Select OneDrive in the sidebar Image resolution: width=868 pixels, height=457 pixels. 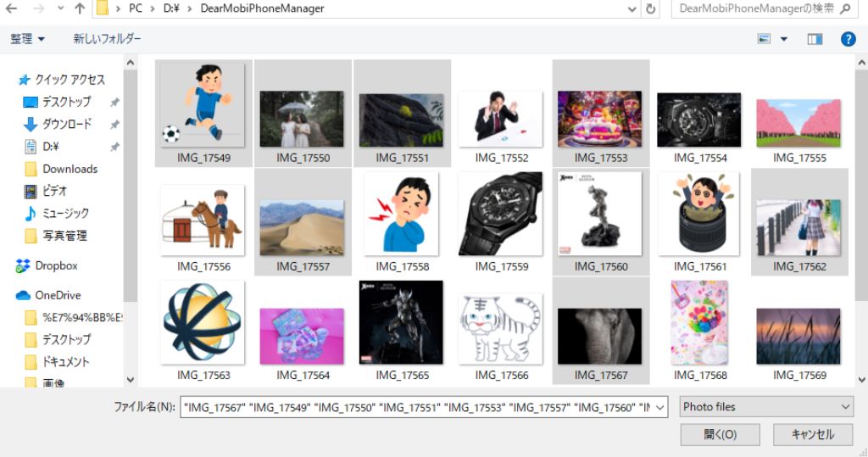48,295
